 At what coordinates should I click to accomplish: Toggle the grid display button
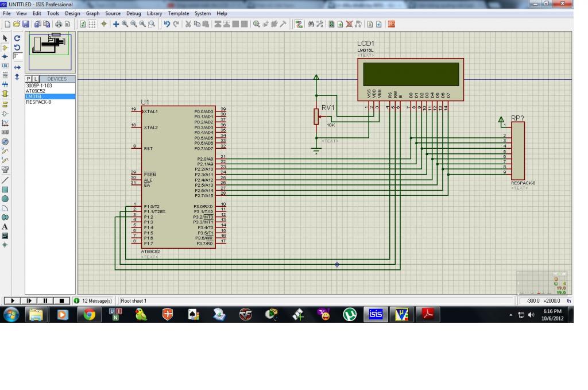(x=93, y=24)
